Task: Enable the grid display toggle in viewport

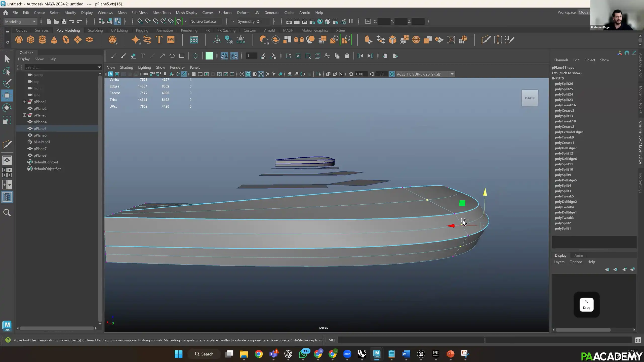Action: pos(194,74)
